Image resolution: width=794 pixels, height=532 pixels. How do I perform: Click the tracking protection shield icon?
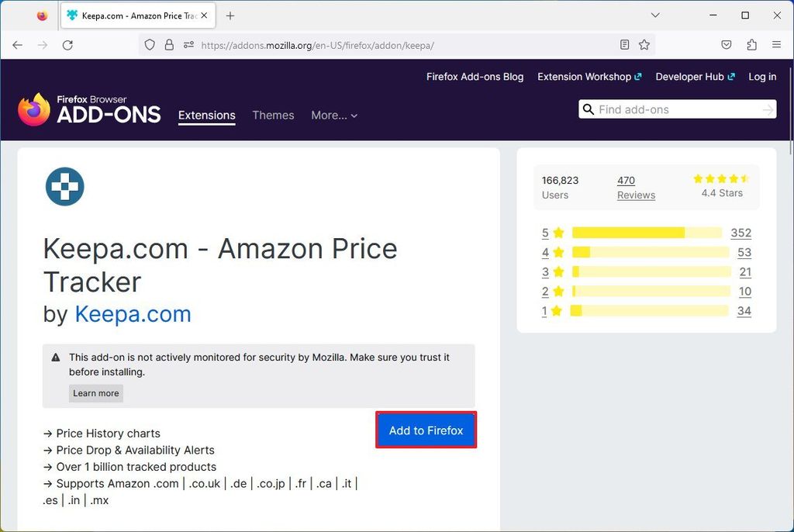150,45
